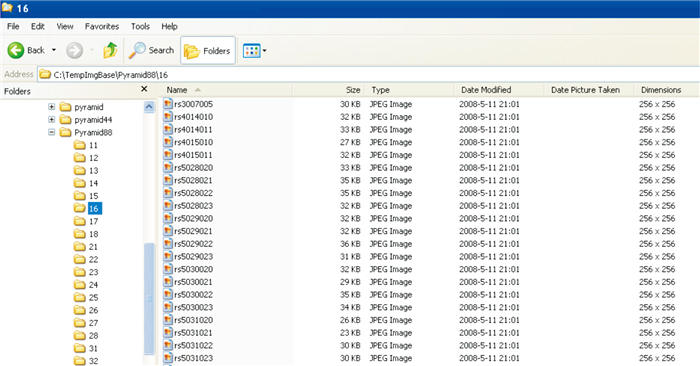Image resolution: width=700 pixels, height=366 pixels.
Task: Open Back button history dropdown arrow
Action: [x=54, y=50]
